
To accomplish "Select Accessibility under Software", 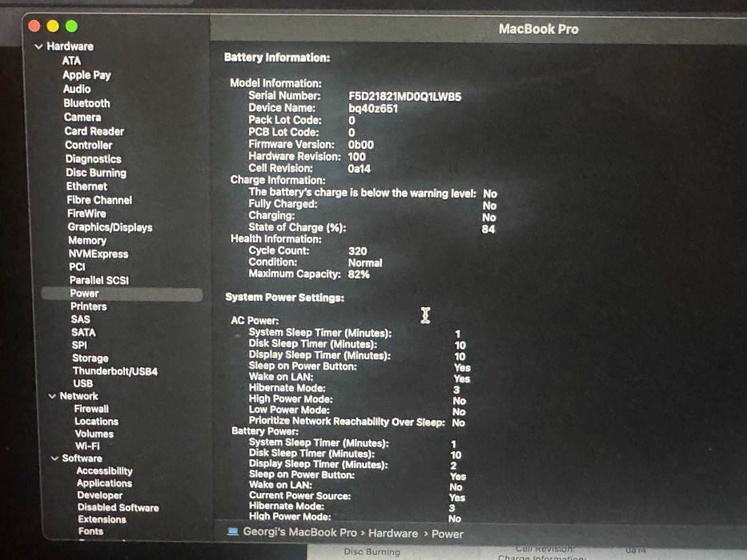I will tap(105, 471).
